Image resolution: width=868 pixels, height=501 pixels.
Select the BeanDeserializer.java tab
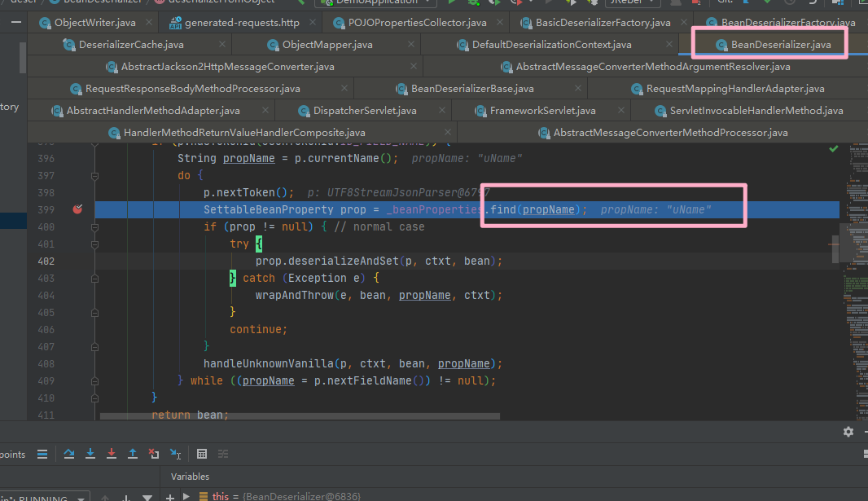pyautogui.click(x=773, y=44)
